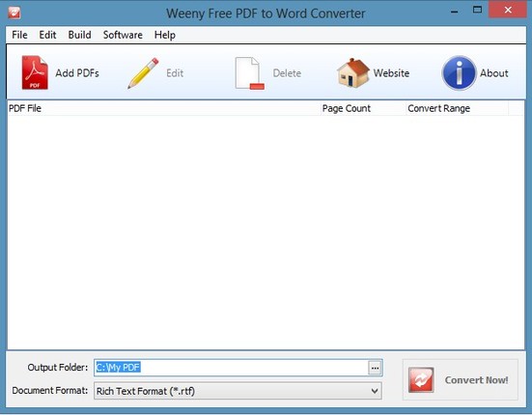Click the Delete page icon
The height and width of the screenshot is (415, 532).
point(250,73)
